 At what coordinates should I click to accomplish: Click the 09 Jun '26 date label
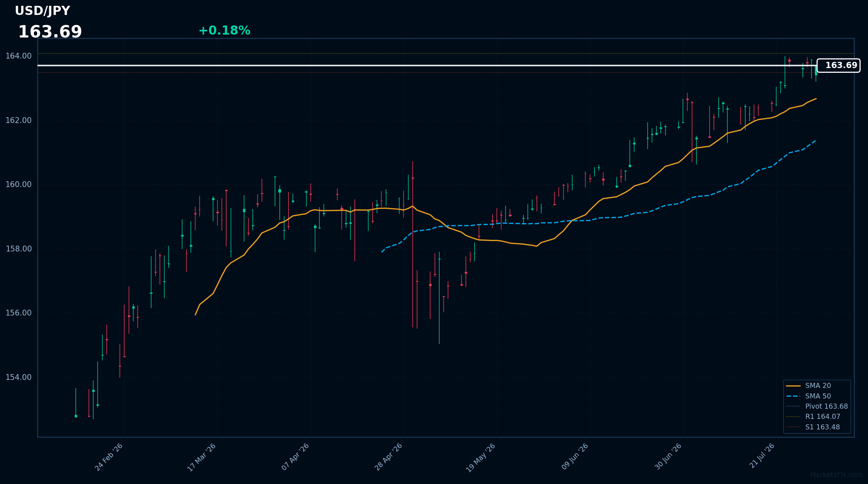click(x=575, y=457)
